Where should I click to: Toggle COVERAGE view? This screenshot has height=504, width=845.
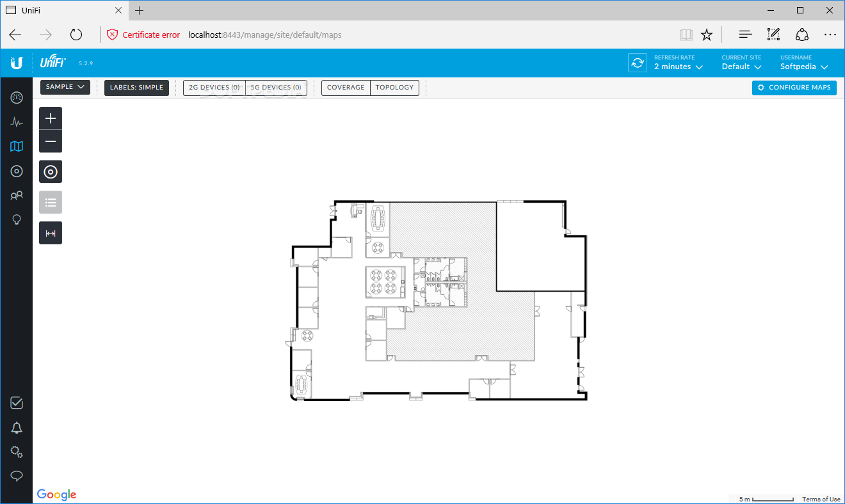click(346, 88)
